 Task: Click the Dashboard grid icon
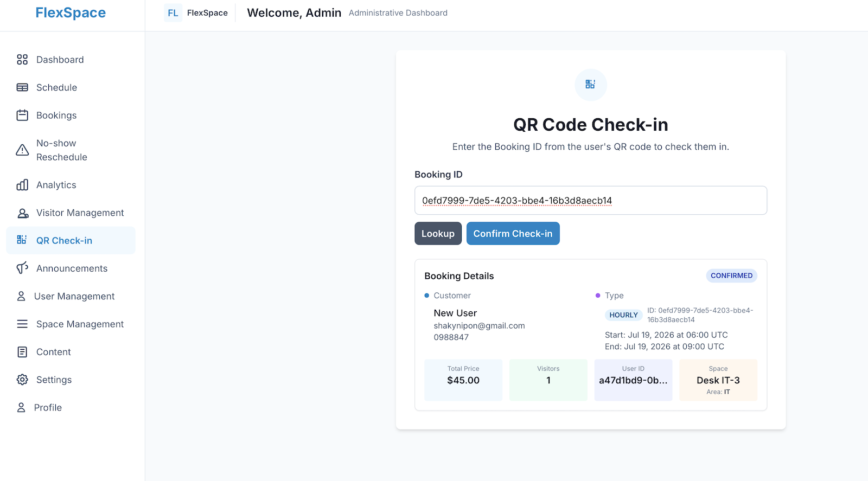coord(22,60)
